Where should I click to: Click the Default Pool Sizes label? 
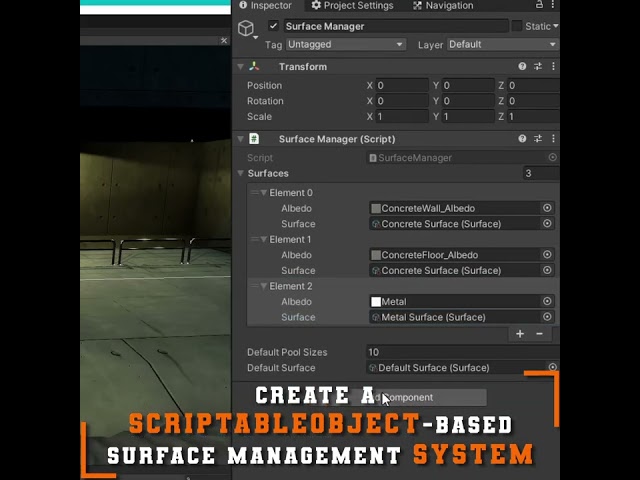click(x=287, y=352)
